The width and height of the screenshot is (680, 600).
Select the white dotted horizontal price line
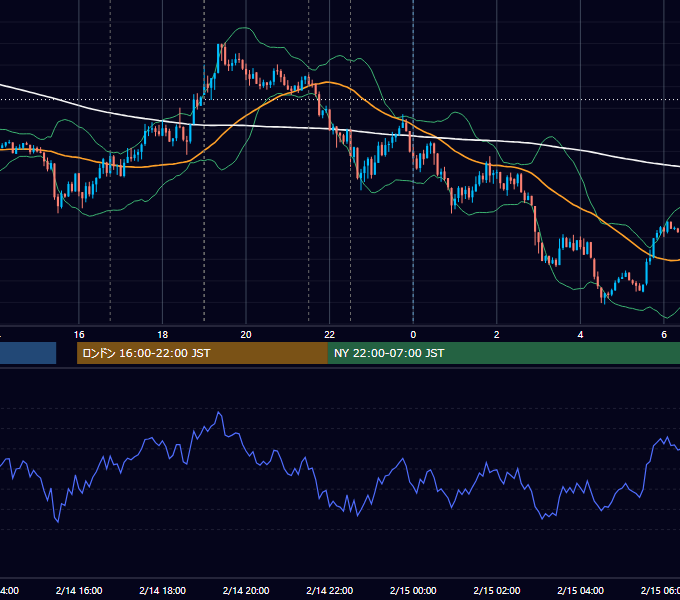340,99
